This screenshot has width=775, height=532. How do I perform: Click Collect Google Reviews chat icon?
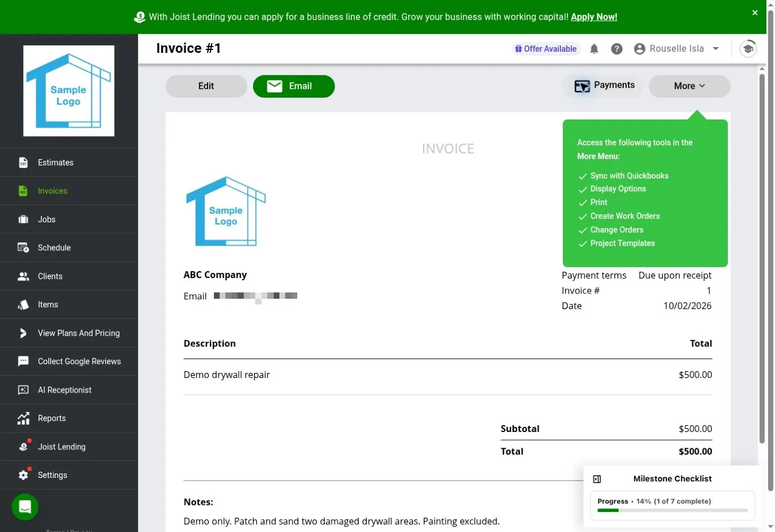tap(23, 361)
